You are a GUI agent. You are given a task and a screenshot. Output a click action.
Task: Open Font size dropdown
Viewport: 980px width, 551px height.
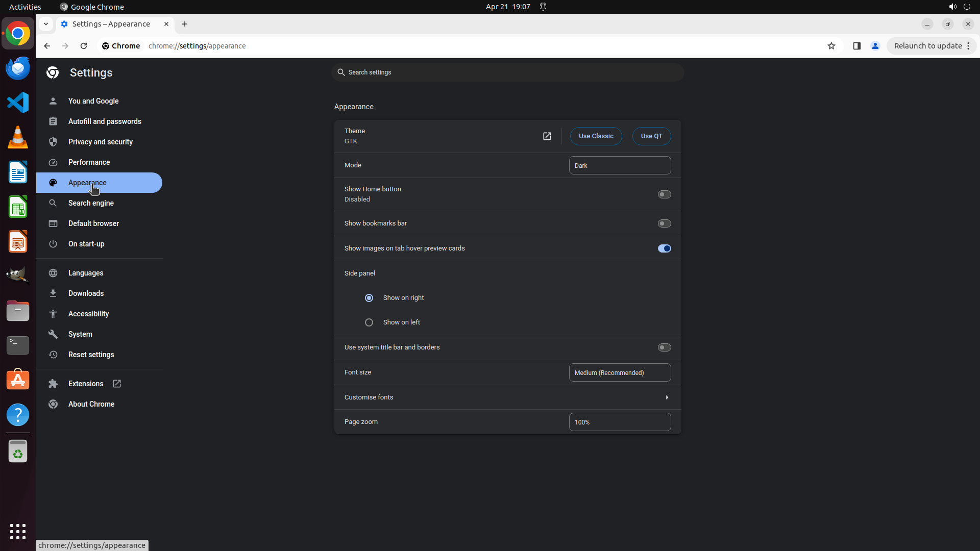point(620,372)
